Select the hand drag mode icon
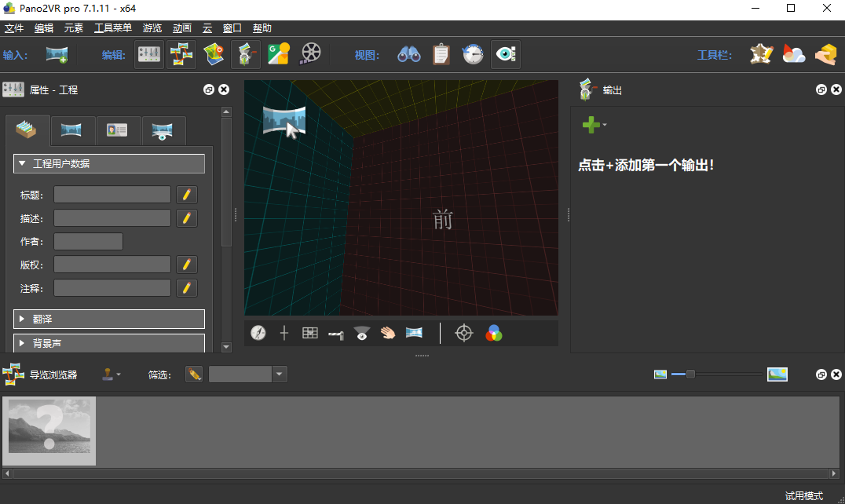Viewport: 845px width, 504px height. click(x=388, y=334)
